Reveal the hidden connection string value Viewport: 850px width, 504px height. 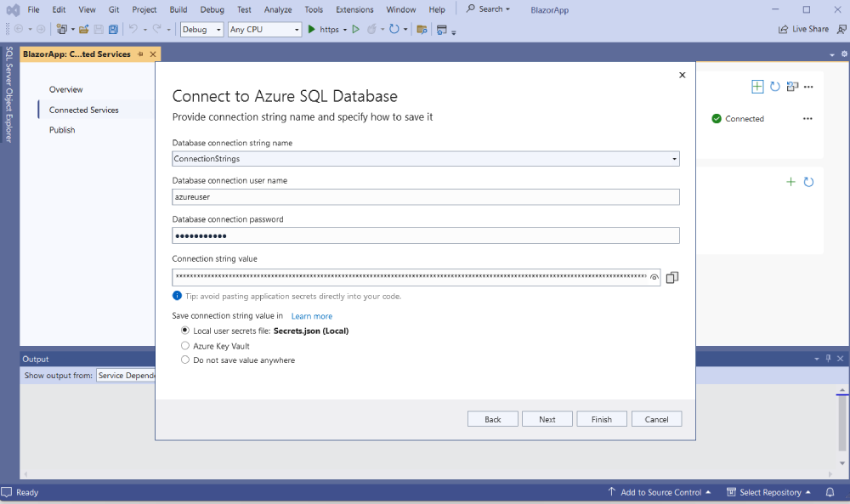(654, 277)
